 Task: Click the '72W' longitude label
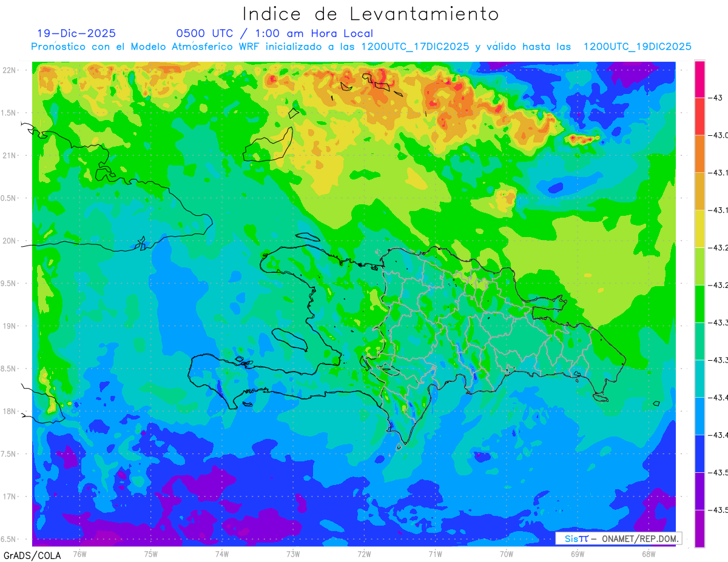point(364,554)
